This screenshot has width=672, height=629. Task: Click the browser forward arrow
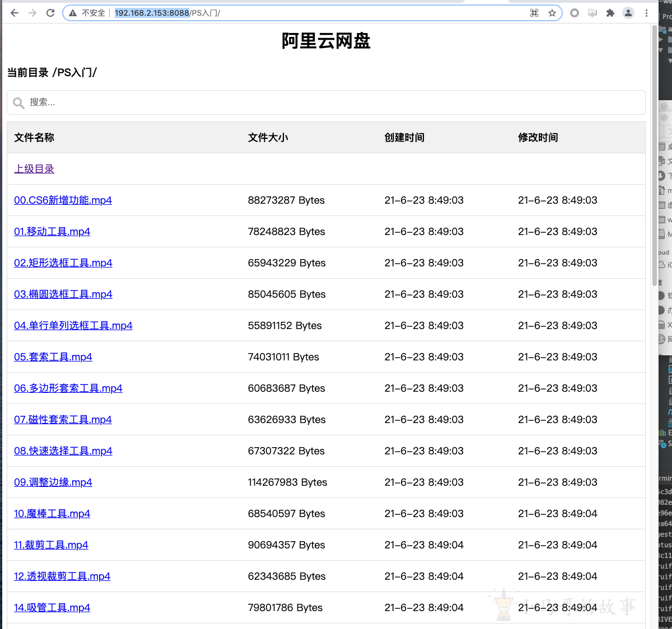tap(32, 13)
